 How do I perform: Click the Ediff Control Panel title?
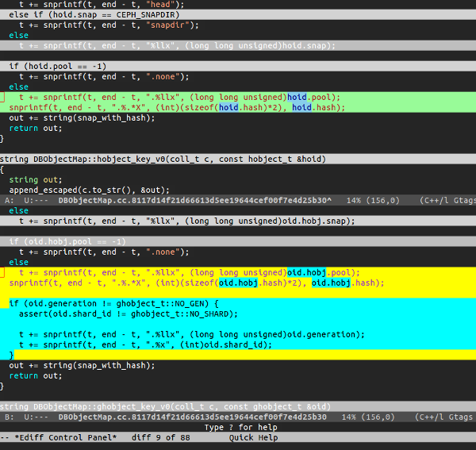click(66, 437)
